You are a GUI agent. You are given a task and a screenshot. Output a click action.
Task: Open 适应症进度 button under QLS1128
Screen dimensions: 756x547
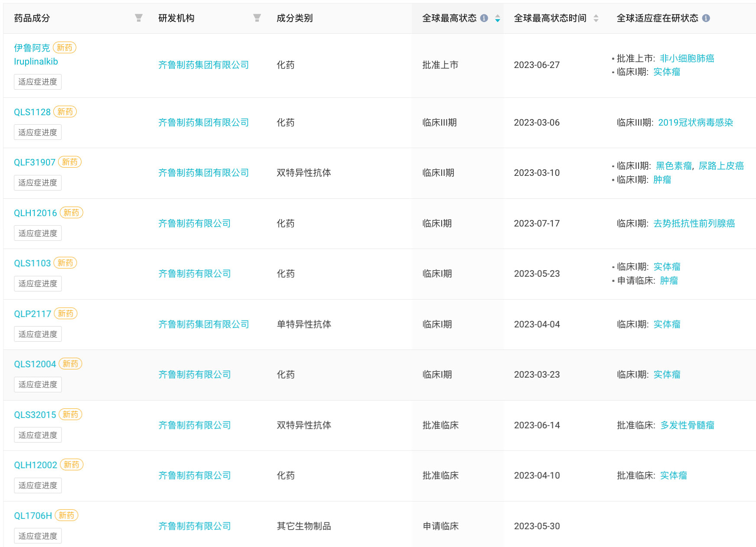[38, 133]
